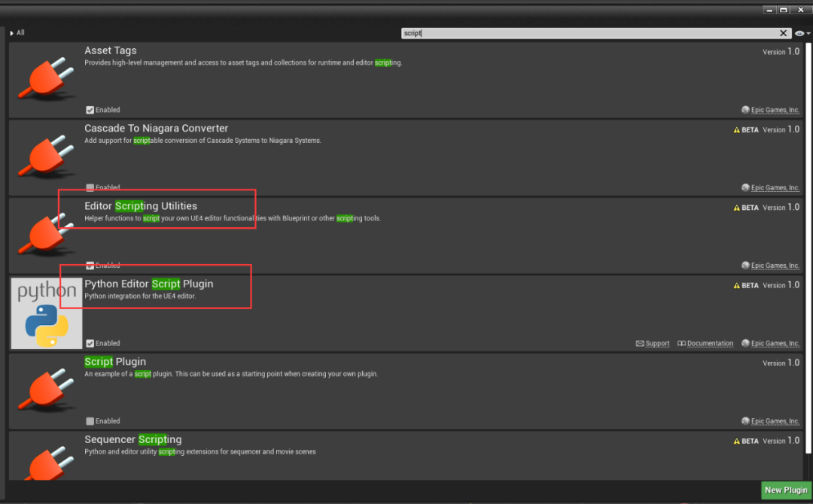
Task: Select the Cascade To Niagara Converter title
Action: pyautogui.click(x=156, y=128)
